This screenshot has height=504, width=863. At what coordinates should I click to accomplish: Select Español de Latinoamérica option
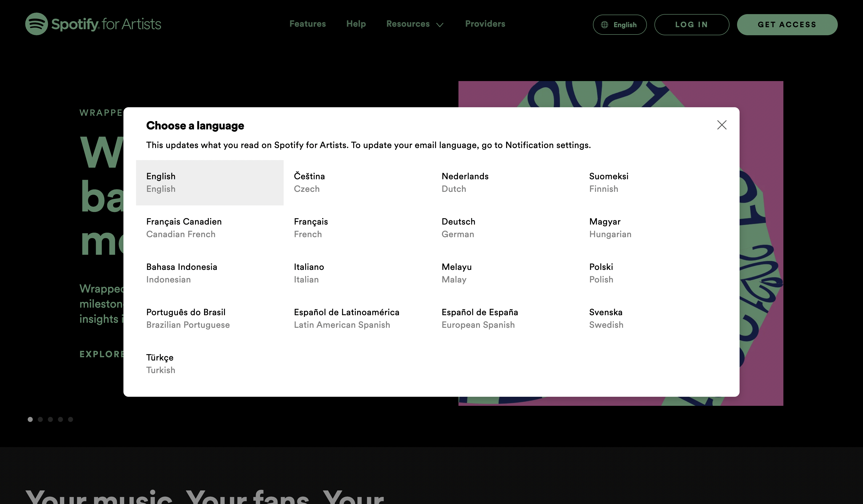point(346,318)
